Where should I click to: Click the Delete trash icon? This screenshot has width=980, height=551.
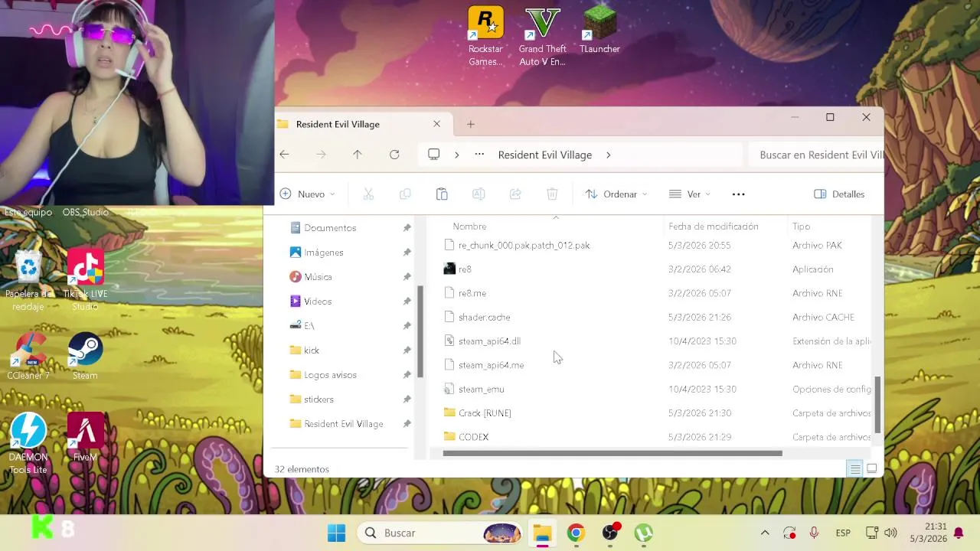point(552,194)
